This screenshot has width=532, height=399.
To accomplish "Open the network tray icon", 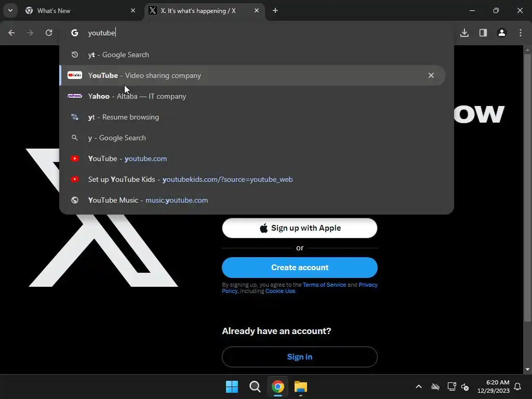I will pos(451,387).
